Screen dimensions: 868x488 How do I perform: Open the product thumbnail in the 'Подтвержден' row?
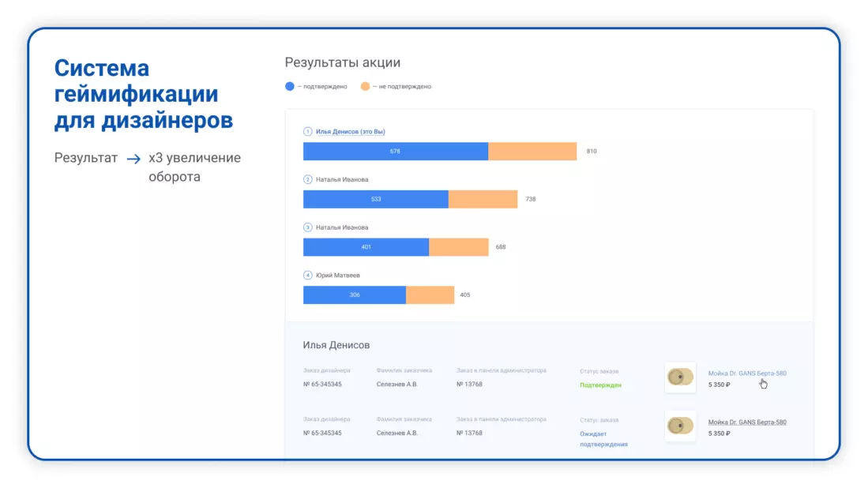[680, 377]
